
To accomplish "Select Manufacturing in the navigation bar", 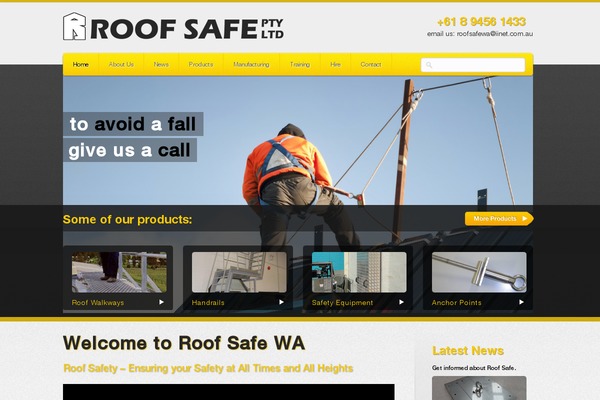I will 251,64.
